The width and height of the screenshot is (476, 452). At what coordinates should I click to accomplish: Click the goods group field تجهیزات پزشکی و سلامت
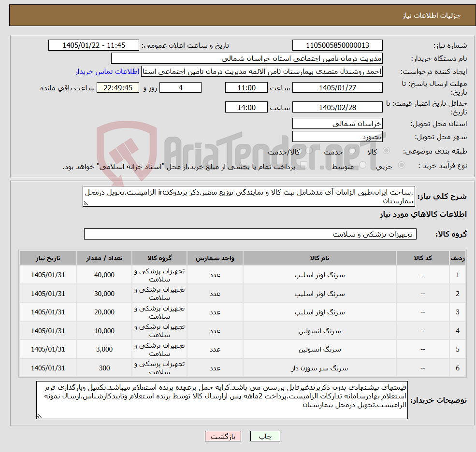(x=250, y=234)
